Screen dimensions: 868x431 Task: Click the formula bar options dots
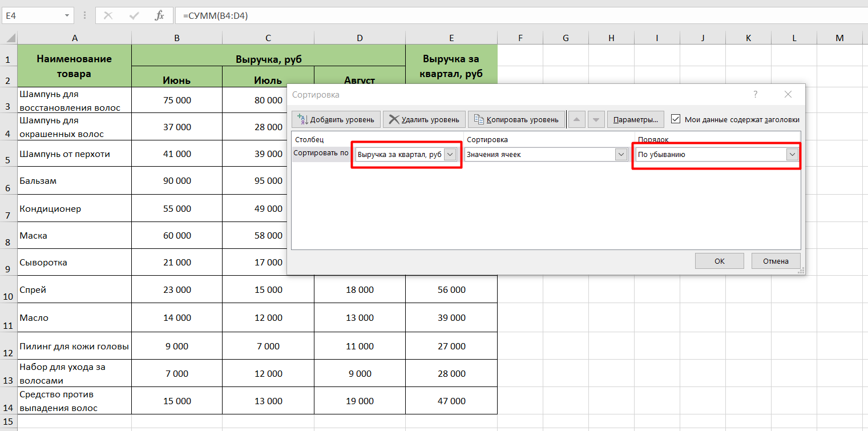click(x=85, y=16)
